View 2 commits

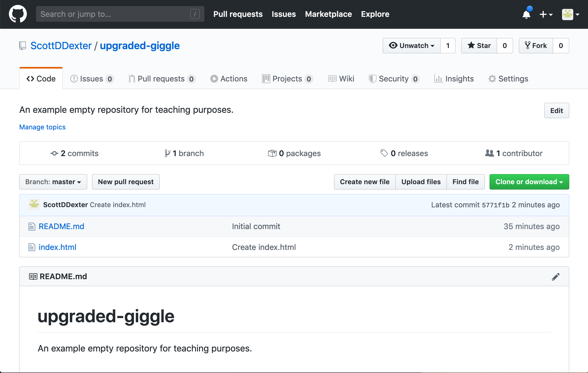click(74, 154)
